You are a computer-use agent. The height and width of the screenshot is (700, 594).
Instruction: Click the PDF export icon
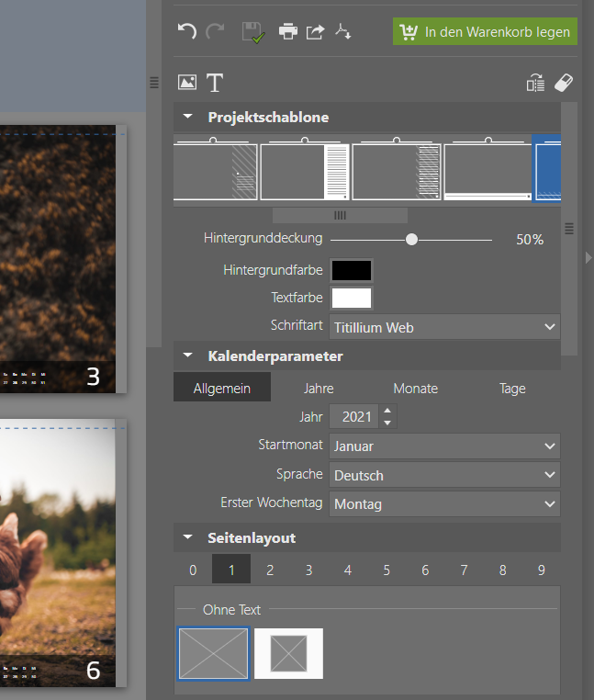coord(343,32)
